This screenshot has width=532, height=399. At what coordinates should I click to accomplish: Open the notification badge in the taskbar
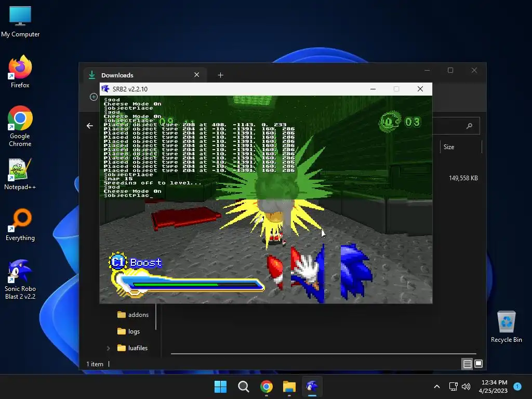(x=517, y=387)
